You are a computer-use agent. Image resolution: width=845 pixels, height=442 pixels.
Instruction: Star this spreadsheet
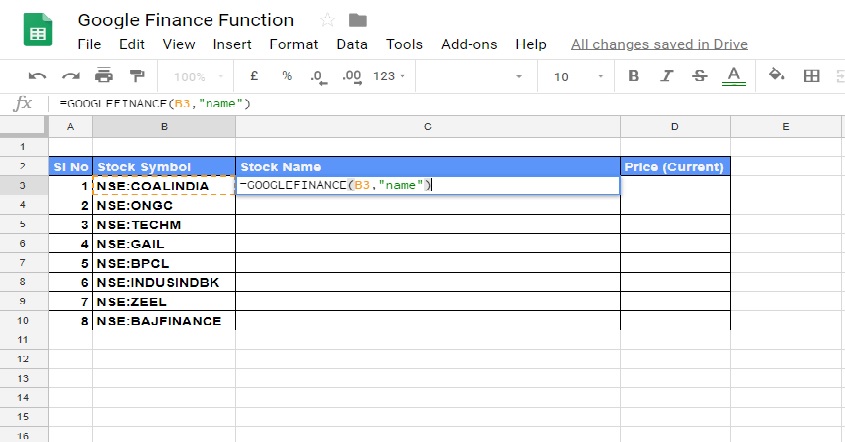click(x=327, y=20)
